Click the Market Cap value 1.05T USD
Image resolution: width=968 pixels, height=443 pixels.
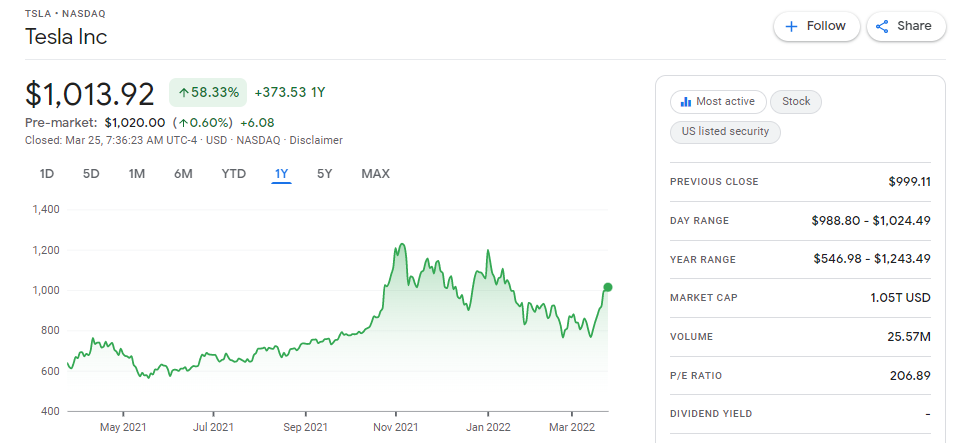(x=900, y=298)
